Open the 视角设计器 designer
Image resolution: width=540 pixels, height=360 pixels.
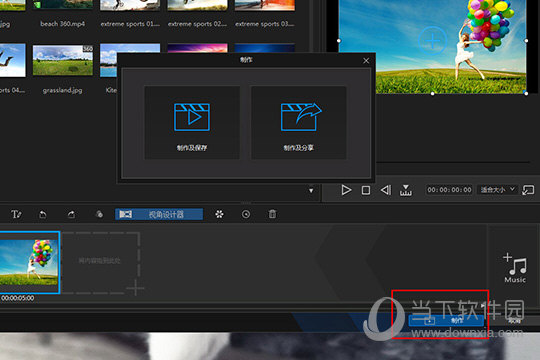[x=159, y=214]
